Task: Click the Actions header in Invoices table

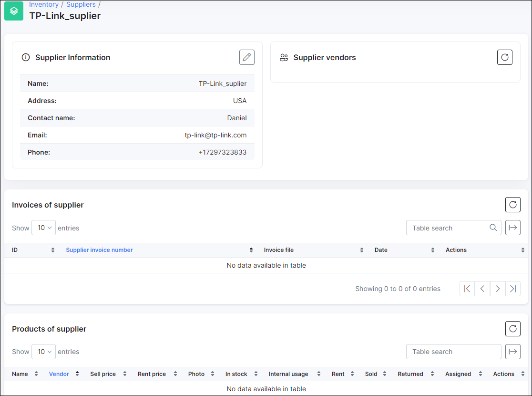Action: (x=456, y=250)
